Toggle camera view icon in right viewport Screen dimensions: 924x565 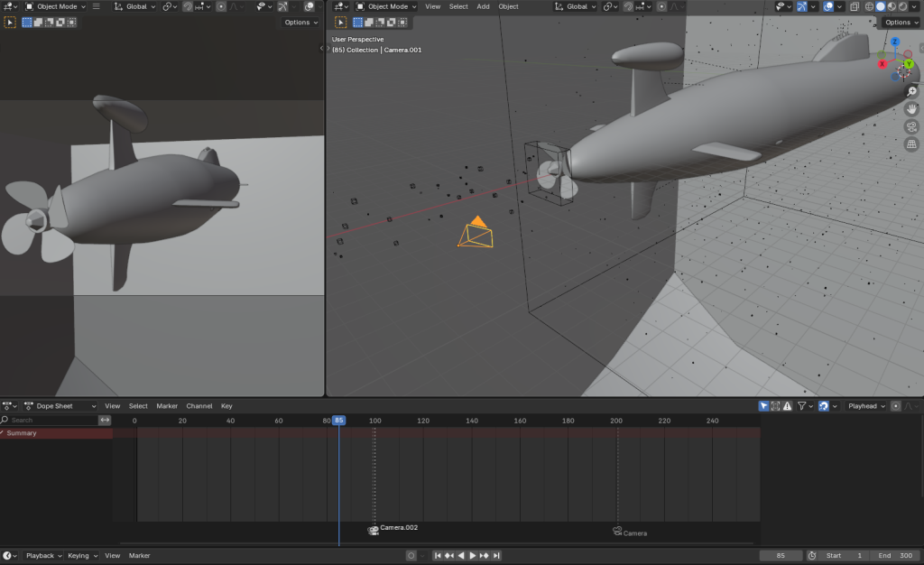pyautogui.click(x=911, y=126)
